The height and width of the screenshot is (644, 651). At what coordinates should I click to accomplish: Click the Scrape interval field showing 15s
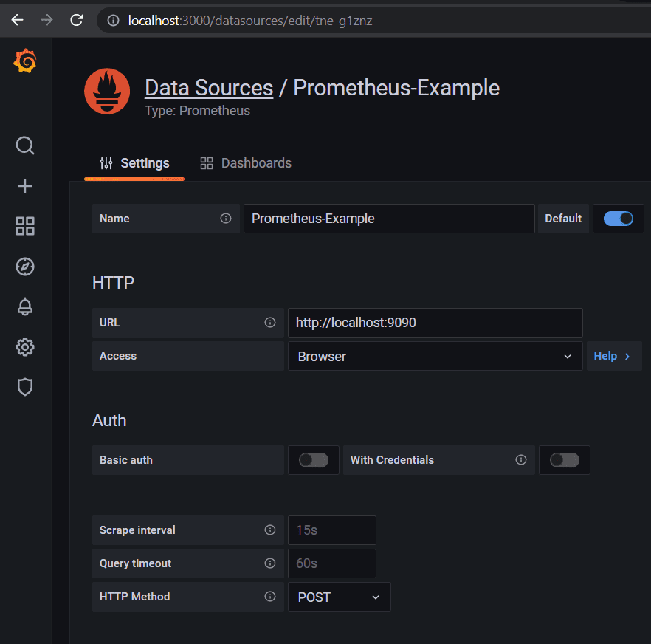click(332, 530)
